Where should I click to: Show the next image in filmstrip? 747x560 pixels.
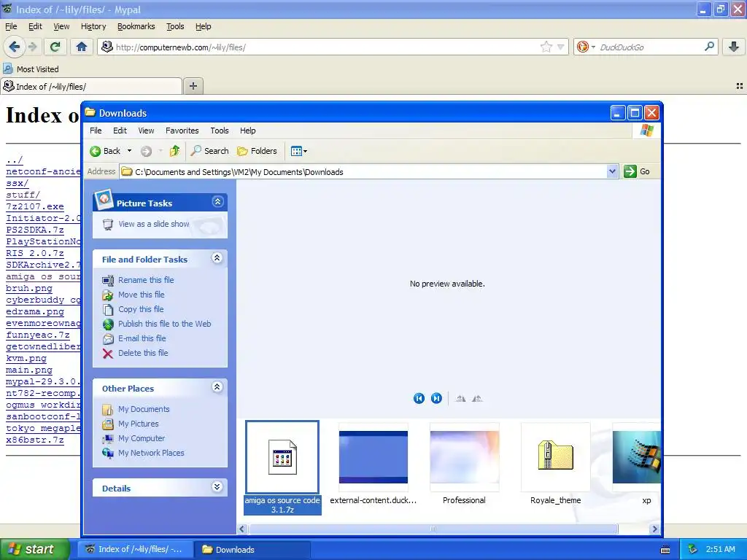pos(436,398)
